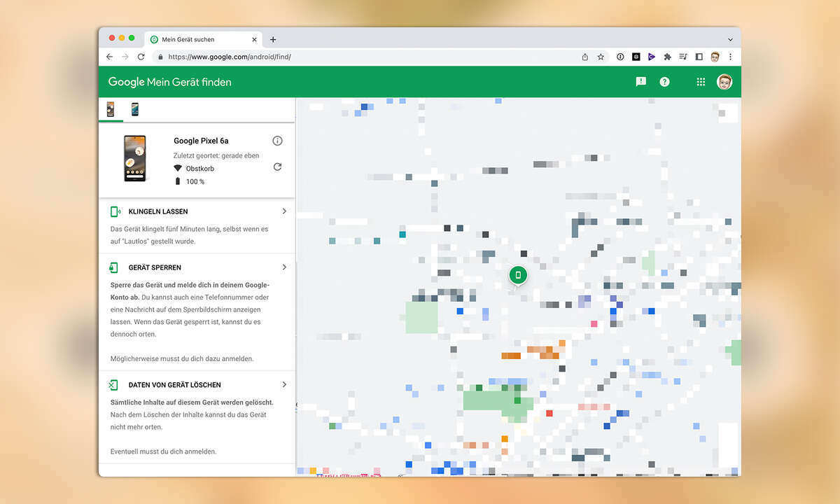Switch to the second device tab
The image size is (840, 504).
[135, 109]
